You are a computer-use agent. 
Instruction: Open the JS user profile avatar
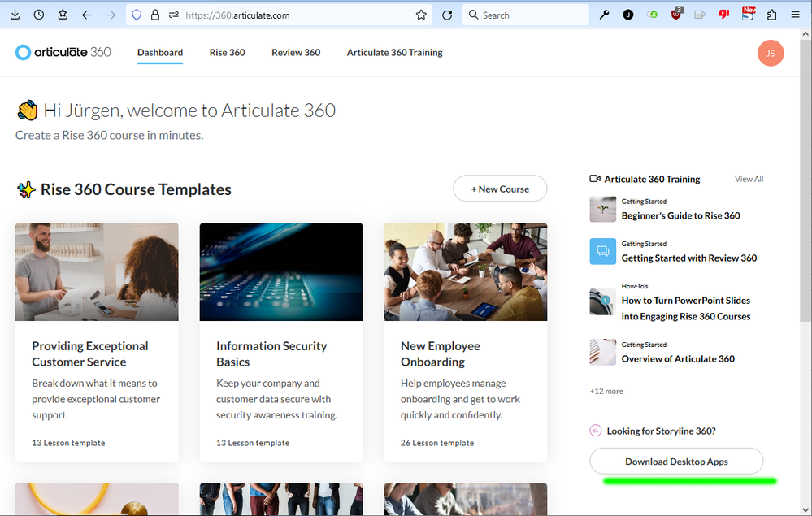[x=770, y=53]
